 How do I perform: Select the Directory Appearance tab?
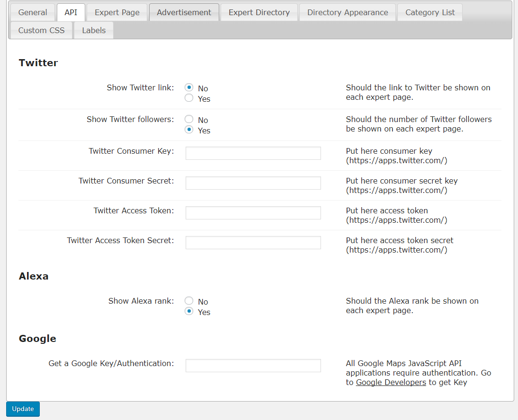348,12
